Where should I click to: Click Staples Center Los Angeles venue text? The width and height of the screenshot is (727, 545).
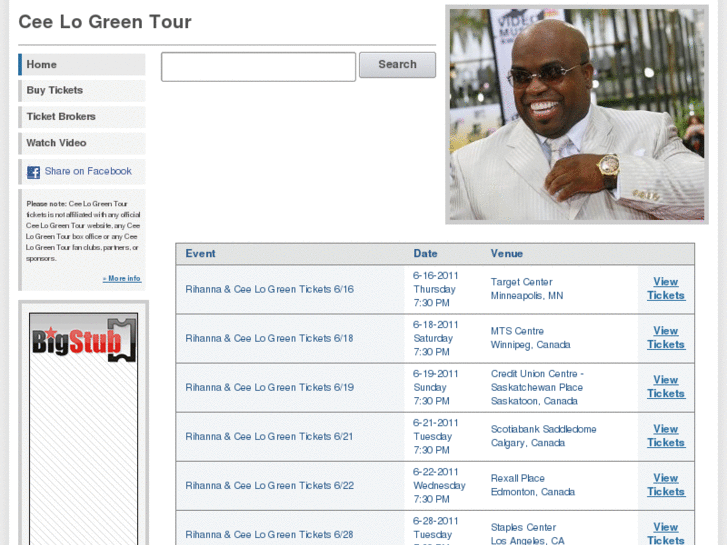click(x=528, y=534)
